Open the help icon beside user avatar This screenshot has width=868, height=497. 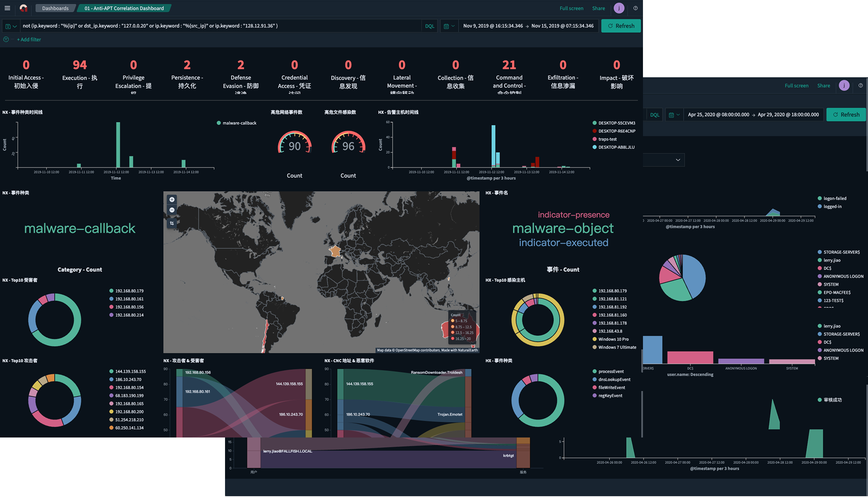pos(635,8)
